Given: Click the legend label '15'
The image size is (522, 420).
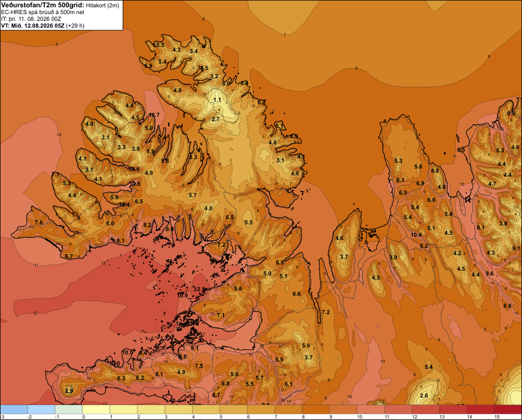Looking at the screenshot, I should pyautogui.click(x=497, y=417).
